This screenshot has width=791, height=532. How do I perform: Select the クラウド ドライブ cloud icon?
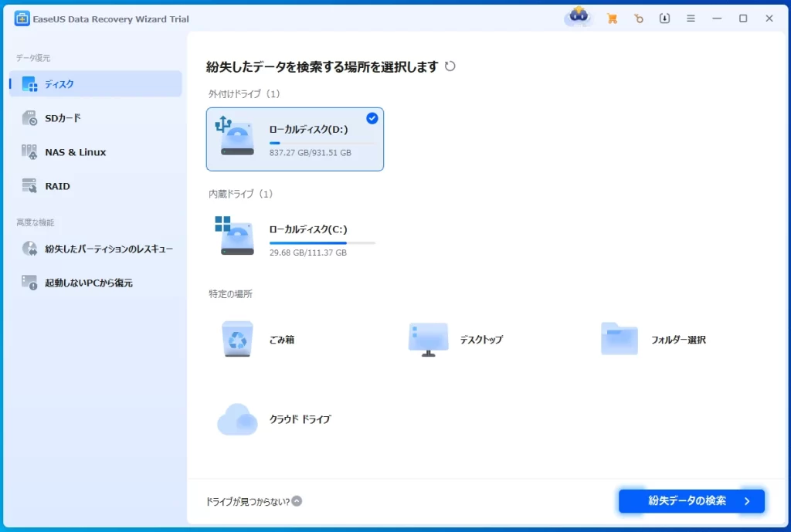tap(237, 419)
